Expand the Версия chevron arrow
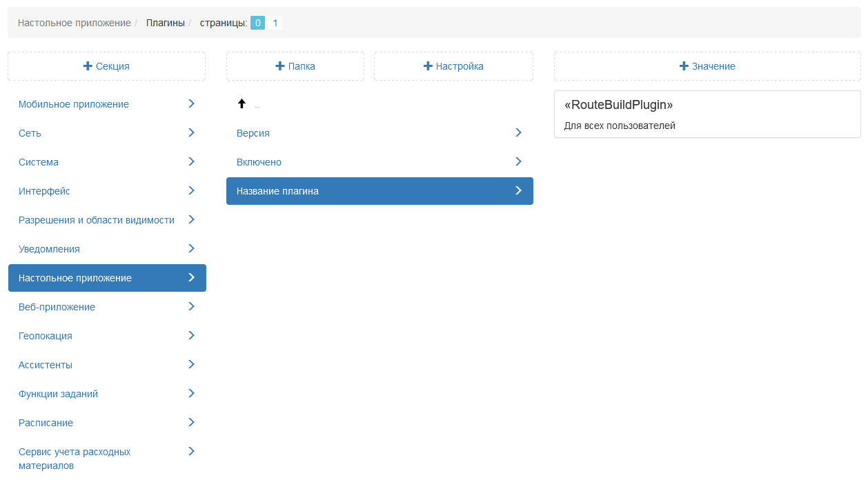868x489 pixels. click(x=518, y=132)
